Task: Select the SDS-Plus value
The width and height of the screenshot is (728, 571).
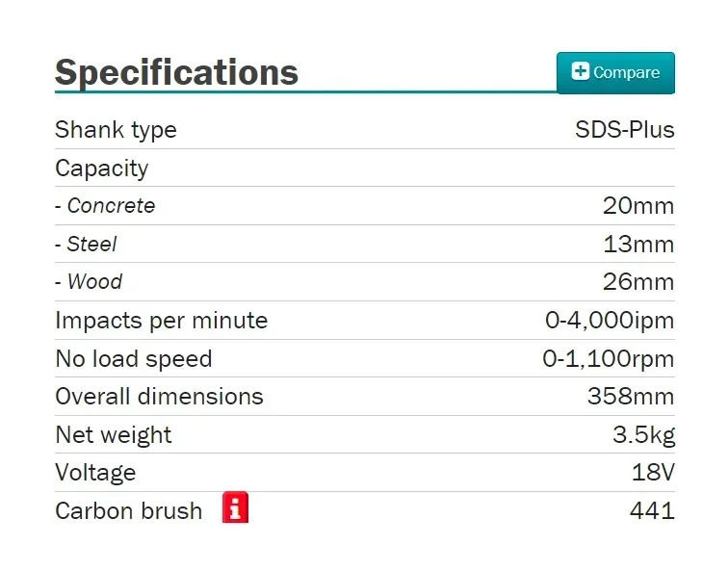Action: coord(625,130)
